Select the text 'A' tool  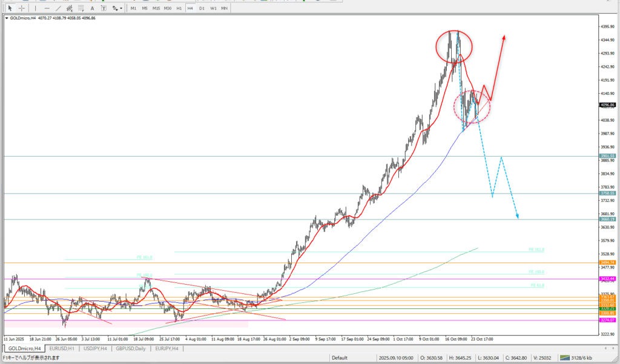coord(93,8)
